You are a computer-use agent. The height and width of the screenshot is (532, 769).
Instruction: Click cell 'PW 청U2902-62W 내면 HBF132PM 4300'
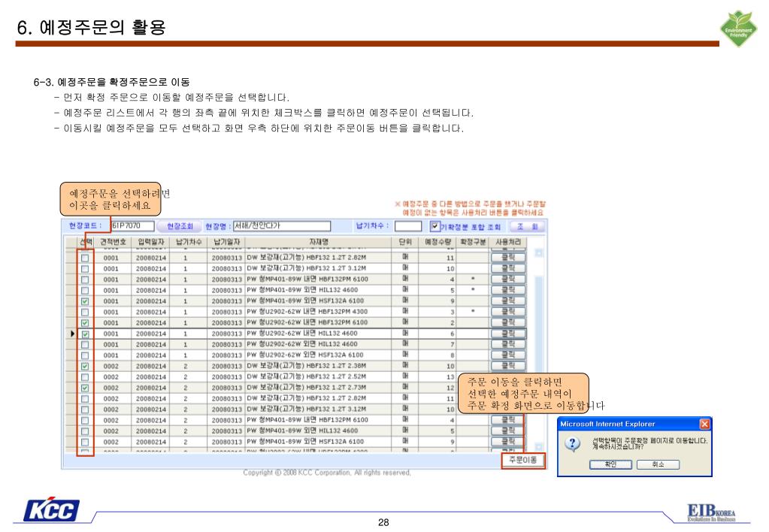(x=319, y=312)
